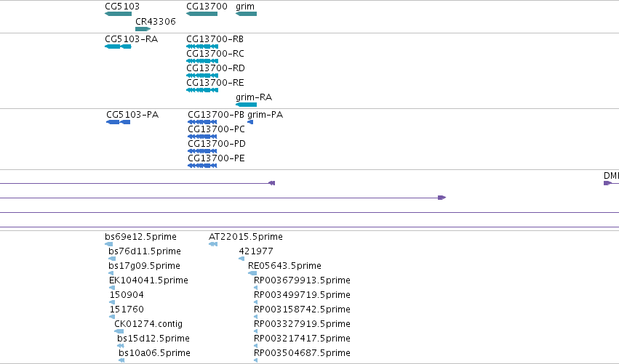The image size is (619, 364).
Task: Click the RP003327919.5prime label
Action: (x=303, y=324)
